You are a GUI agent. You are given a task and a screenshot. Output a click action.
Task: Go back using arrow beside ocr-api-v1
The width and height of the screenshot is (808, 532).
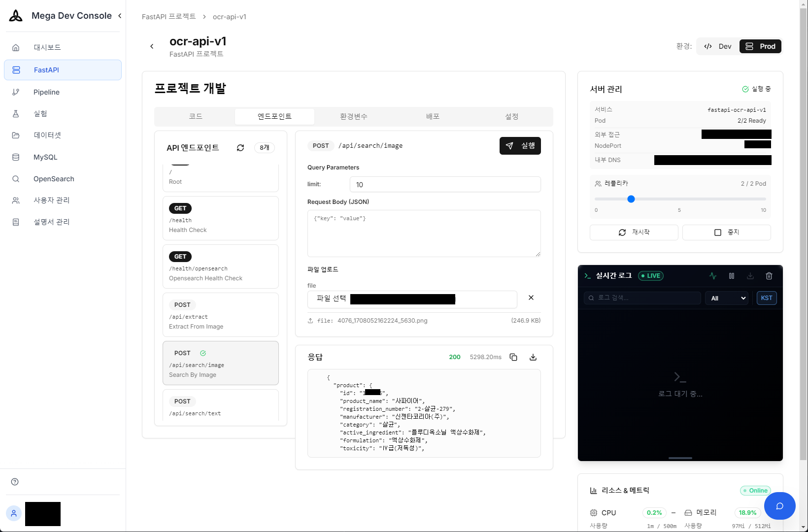click(152, 46)
